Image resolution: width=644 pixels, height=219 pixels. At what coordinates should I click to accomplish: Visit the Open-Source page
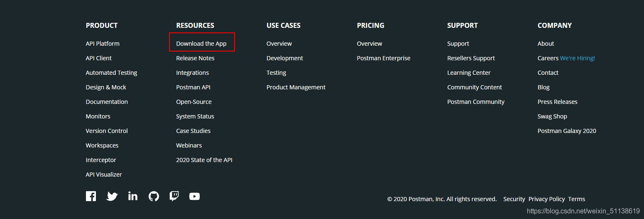coord(194,102)
